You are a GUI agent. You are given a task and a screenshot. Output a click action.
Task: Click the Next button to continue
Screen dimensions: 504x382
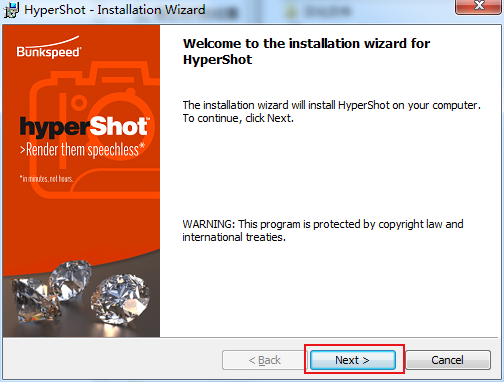[x=353, y=360]
